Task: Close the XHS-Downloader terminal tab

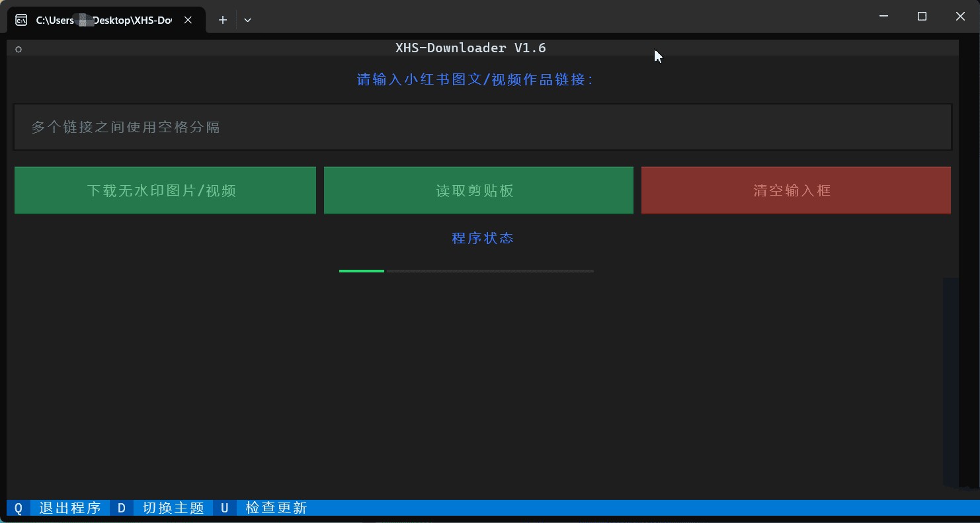Action: [188, 20]
